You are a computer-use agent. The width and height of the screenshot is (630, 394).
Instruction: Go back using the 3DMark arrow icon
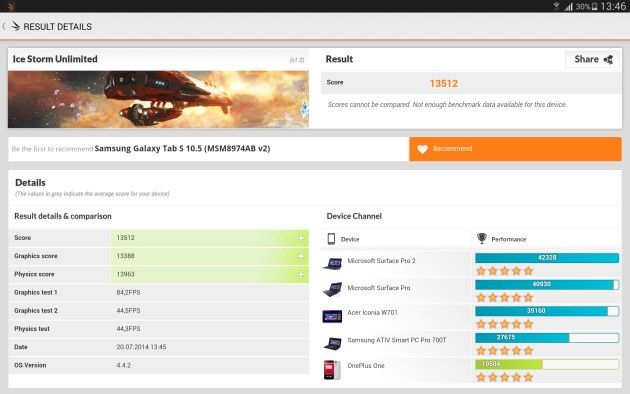(15, 27)
